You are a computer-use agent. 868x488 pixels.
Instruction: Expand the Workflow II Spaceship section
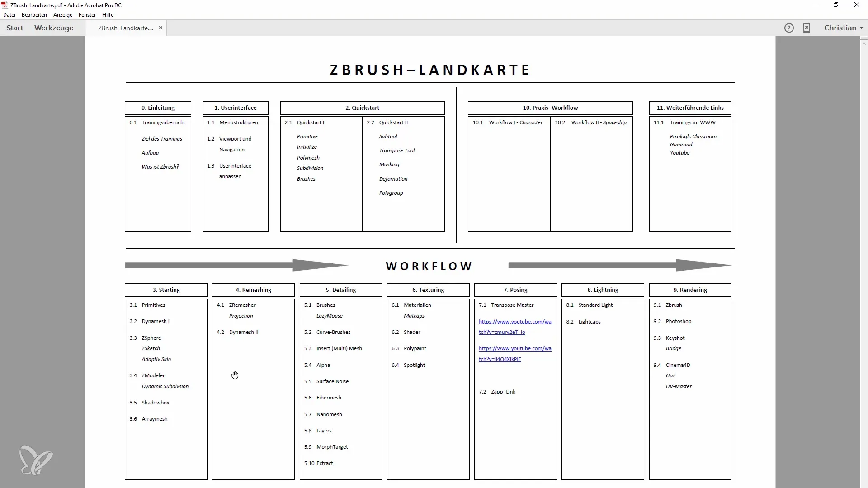[598, 122]
